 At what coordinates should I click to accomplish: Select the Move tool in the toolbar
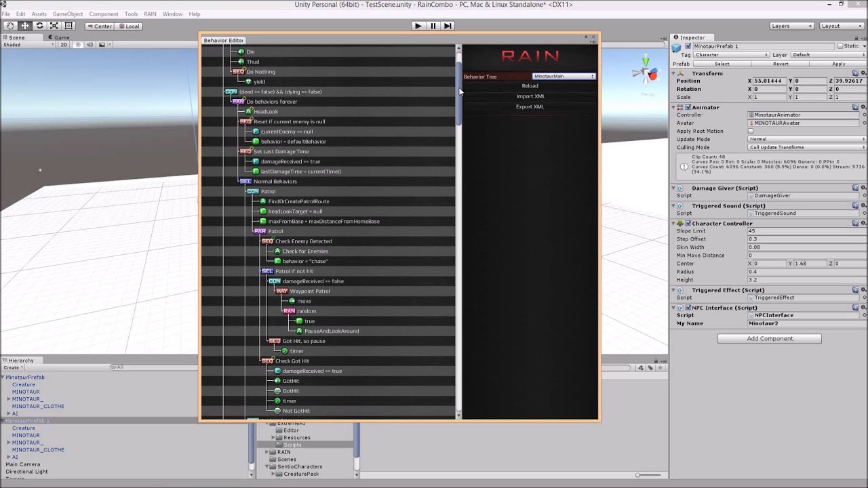click(x=25, y=26)
